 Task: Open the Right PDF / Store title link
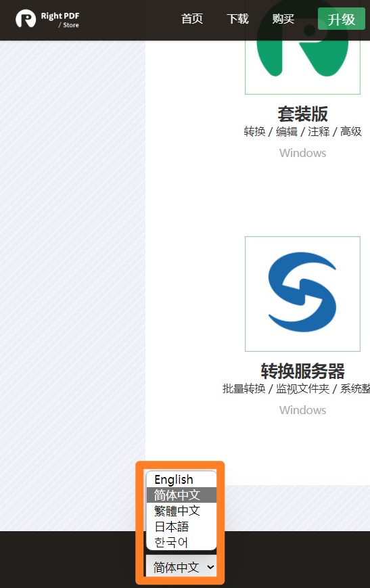(x=60, y=20)
